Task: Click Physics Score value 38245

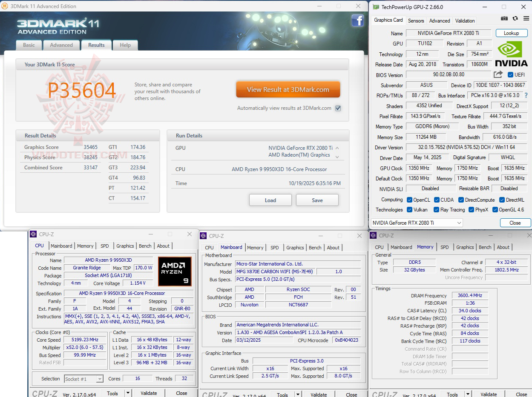Action: coord(90,157)
